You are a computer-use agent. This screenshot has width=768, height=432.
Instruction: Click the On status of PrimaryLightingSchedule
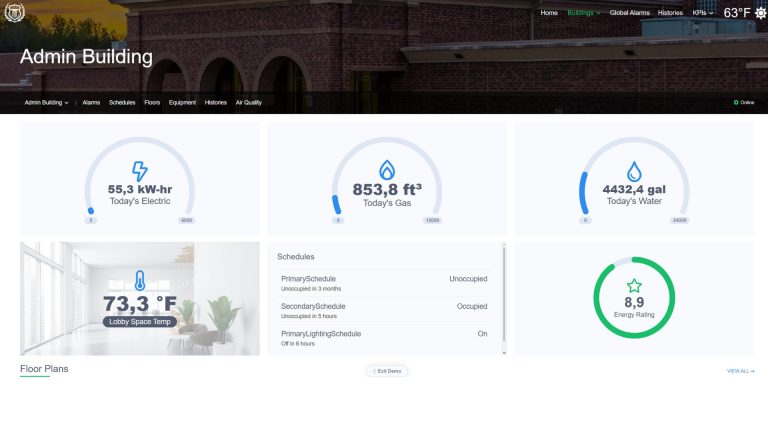pos(482,334)
